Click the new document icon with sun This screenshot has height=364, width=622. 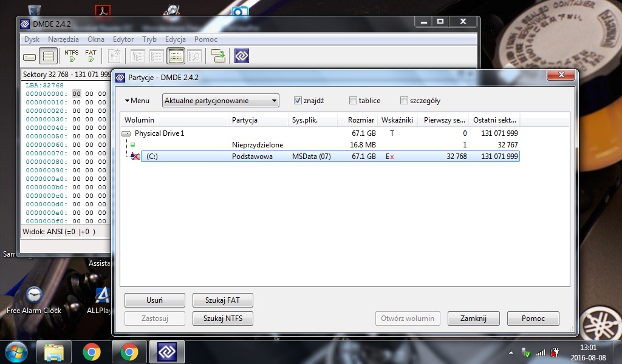115,56
